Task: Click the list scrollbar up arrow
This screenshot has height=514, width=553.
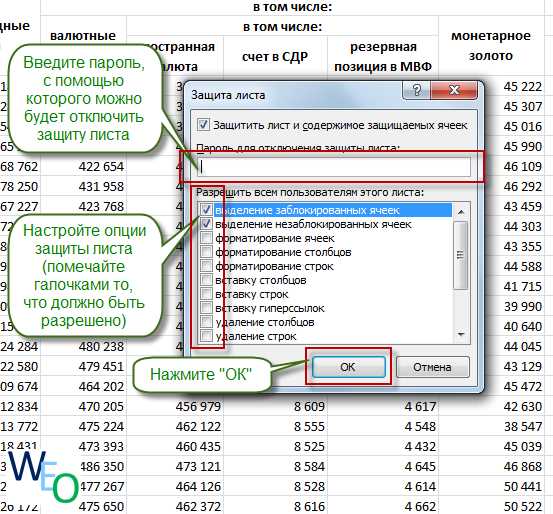Action: coord(461,212)
